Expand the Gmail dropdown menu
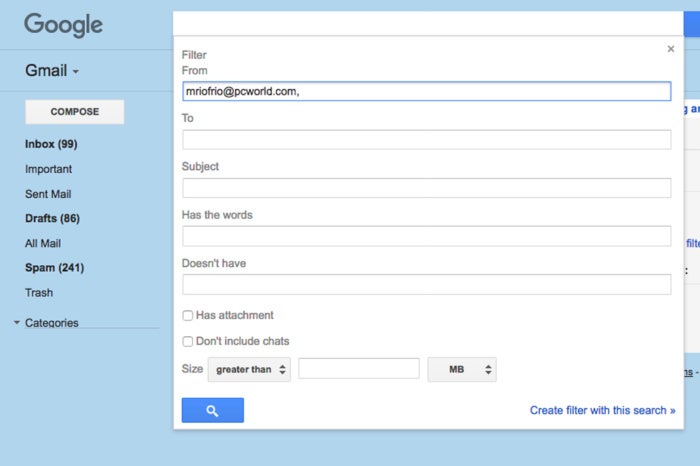Screen dimensions: 700x466 point(52,71)
